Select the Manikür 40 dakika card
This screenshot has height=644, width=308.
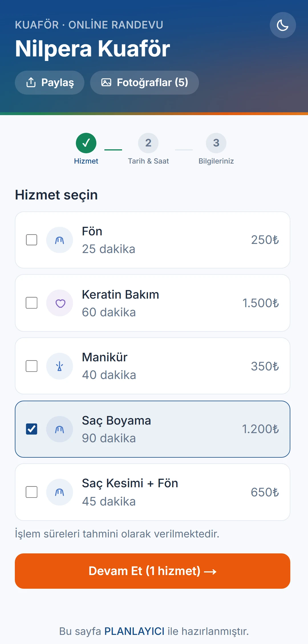[153, 366]
